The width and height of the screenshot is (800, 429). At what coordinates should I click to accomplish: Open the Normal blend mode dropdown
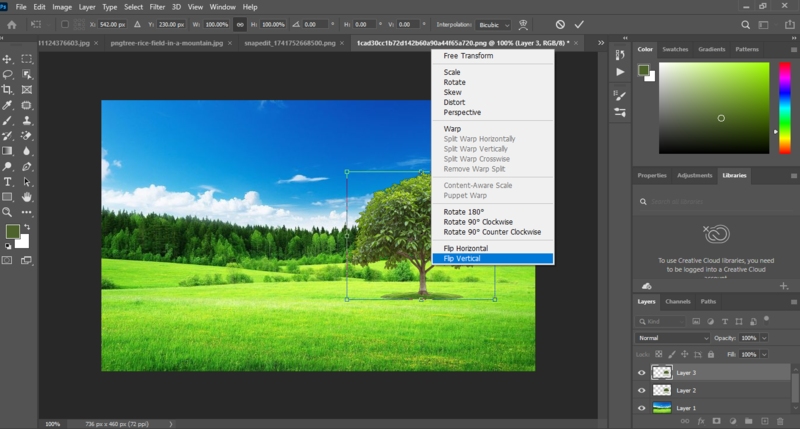point(673,338)
